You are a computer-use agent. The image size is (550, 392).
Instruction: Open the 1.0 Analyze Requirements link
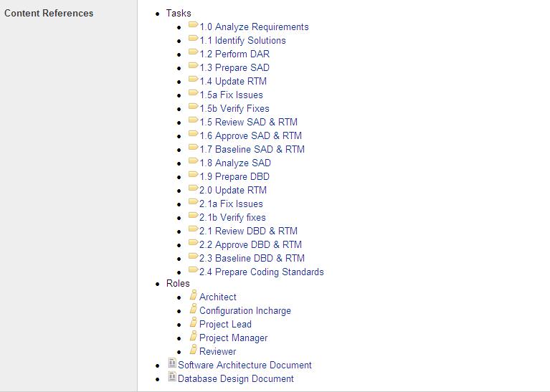254,27
